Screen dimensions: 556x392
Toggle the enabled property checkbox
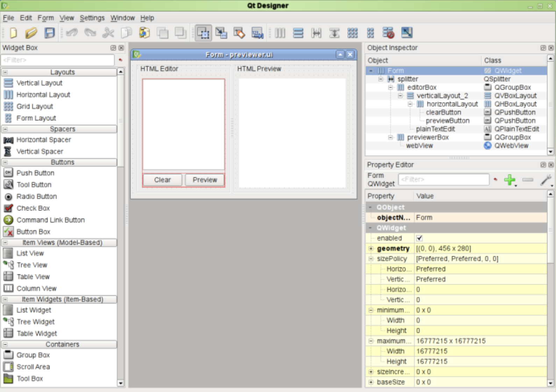pos(419,238)
